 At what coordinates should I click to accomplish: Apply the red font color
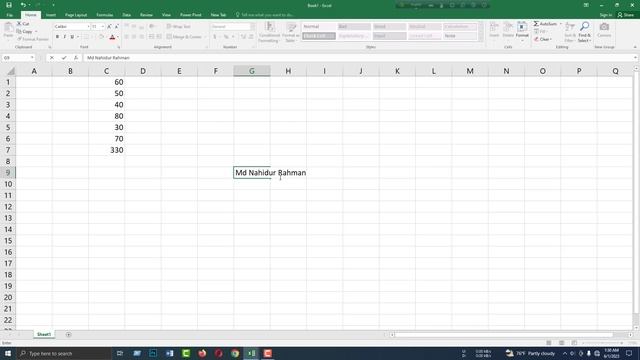tap(112, 37)
